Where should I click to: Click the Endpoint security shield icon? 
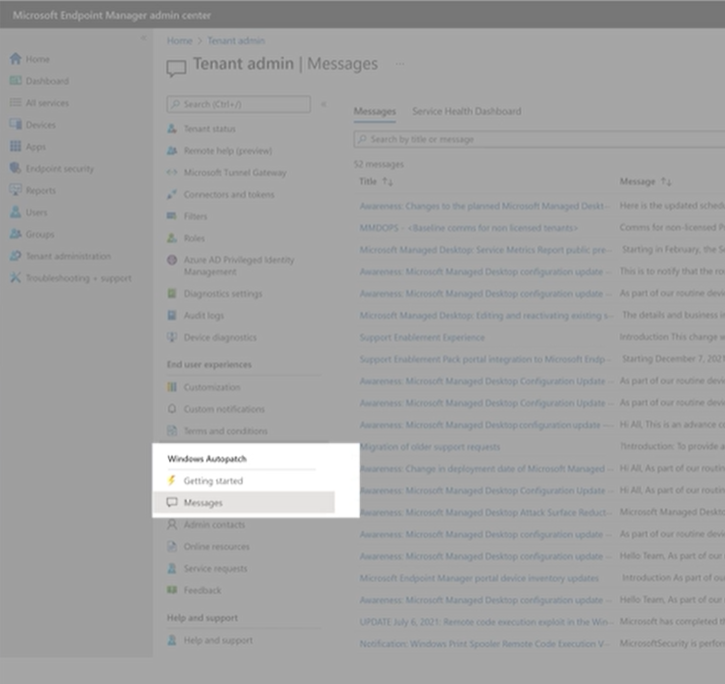click(15, 169)
